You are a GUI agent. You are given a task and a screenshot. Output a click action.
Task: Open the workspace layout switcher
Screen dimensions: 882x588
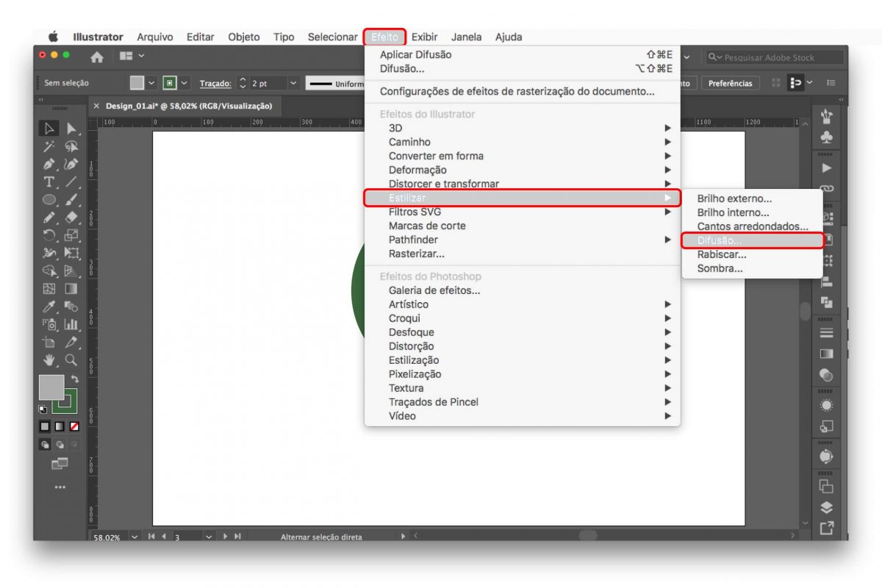click(132, 57)
